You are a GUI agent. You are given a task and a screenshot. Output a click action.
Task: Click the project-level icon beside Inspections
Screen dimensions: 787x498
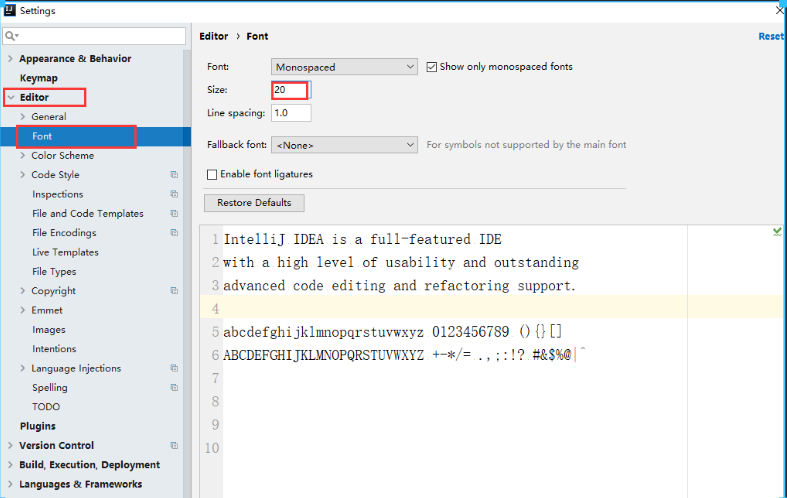click(174, 194)
